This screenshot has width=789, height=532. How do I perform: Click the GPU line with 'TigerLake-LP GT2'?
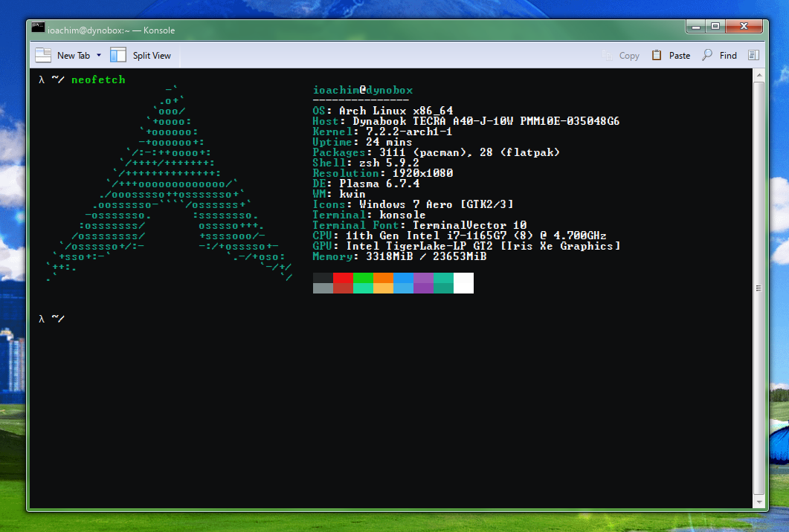pyautogui.click(x=466, y=247)
